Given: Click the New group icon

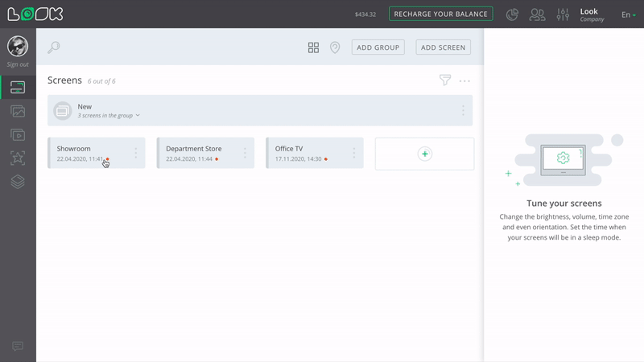Looking at the screenshot, I should pyautogui.click(x=63, y=111).
